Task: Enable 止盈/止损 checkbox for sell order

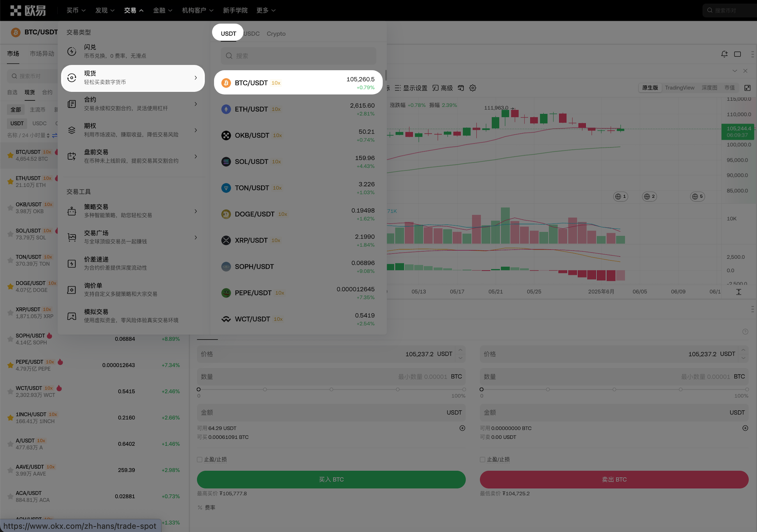Action: [482, 459]
